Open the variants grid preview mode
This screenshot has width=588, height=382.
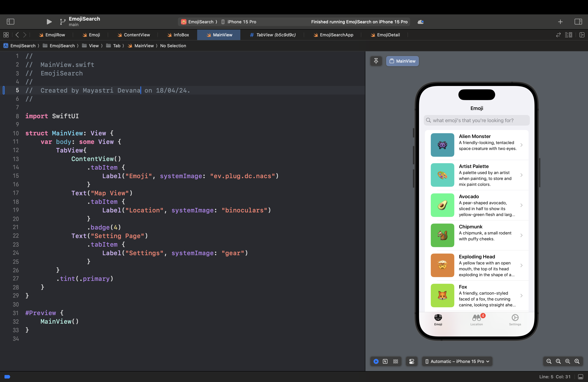(395, 361)
